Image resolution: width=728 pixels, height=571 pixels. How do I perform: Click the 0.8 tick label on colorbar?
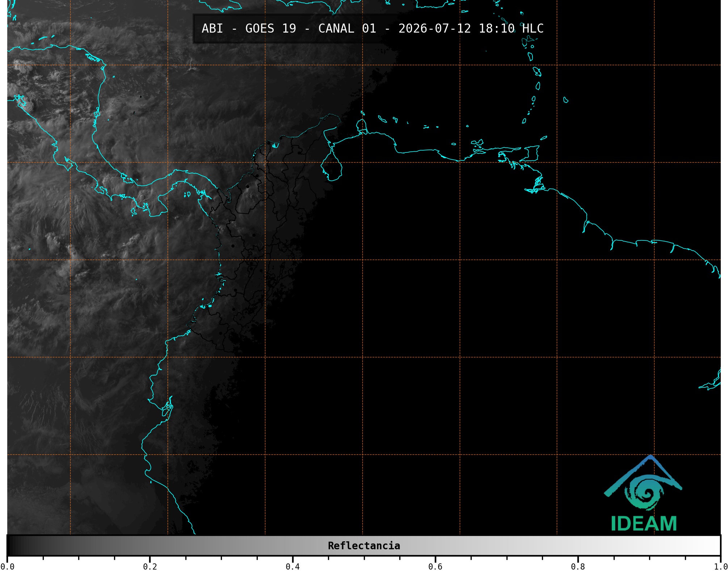tap(578, 567)
